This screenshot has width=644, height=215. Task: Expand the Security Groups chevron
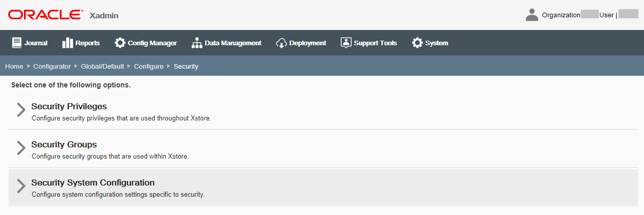(21, 148)
